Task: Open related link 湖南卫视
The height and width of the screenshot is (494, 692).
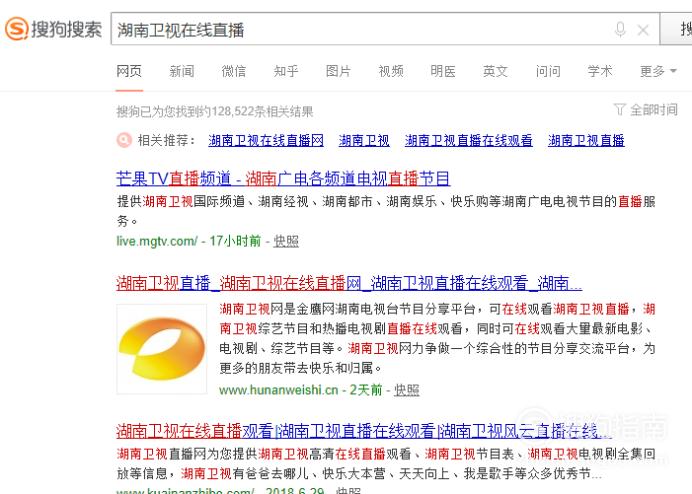Action: tap(364, 140)
